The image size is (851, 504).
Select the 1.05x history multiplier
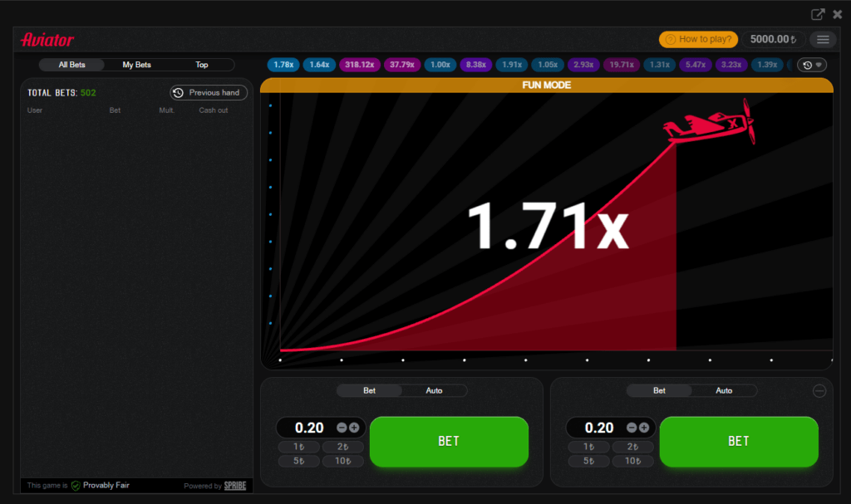coord(548,65)
